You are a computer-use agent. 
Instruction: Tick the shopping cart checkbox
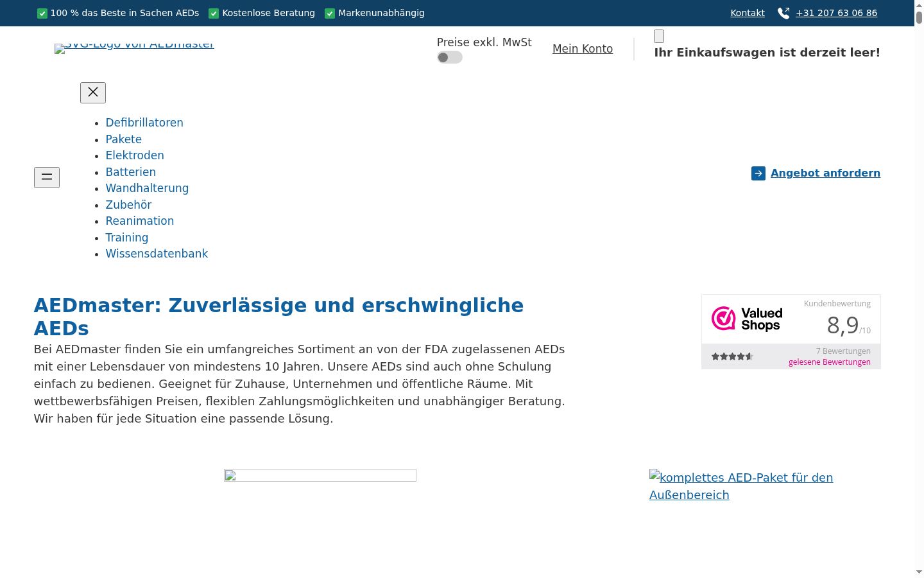[659, 36]
